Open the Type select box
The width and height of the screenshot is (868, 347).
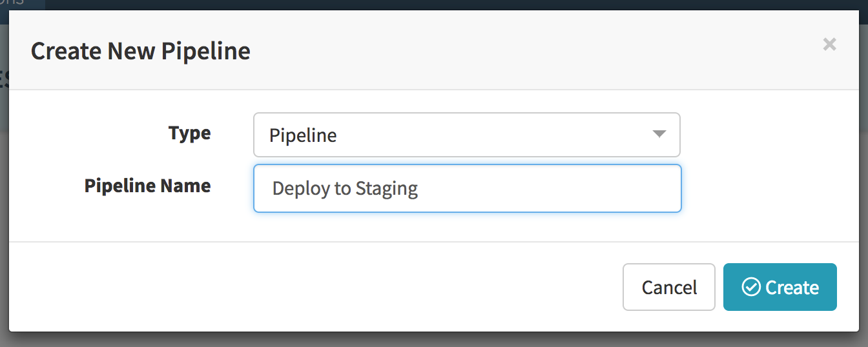coord(466,135)
